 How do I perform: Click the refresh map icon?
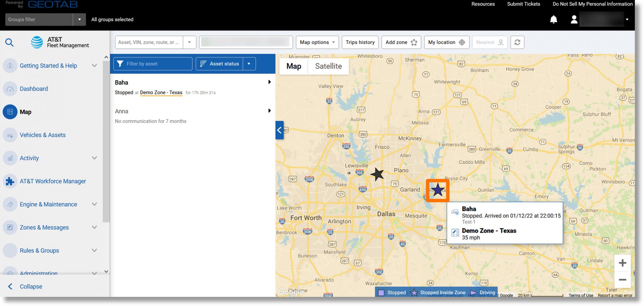(x=517, y=42)
